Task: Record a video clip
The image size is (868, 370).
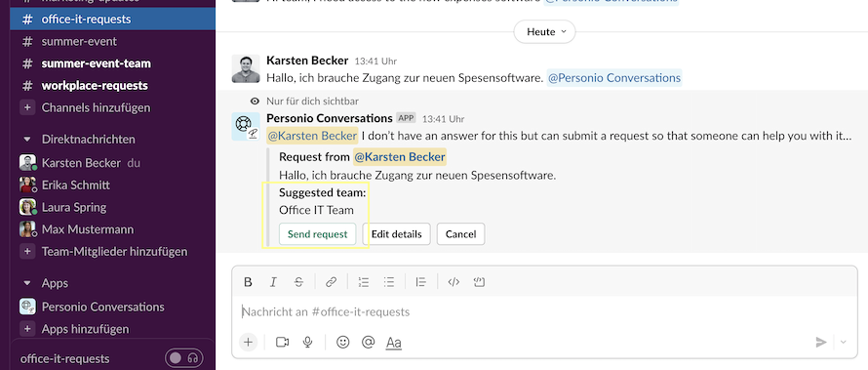Action: tap(282, 343)
